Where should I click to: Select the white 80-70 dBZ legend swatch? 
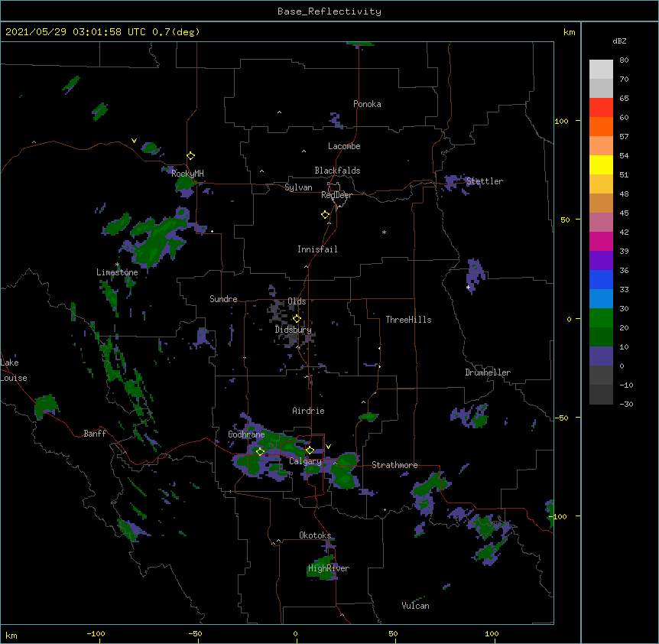click(x=601, y=70)
